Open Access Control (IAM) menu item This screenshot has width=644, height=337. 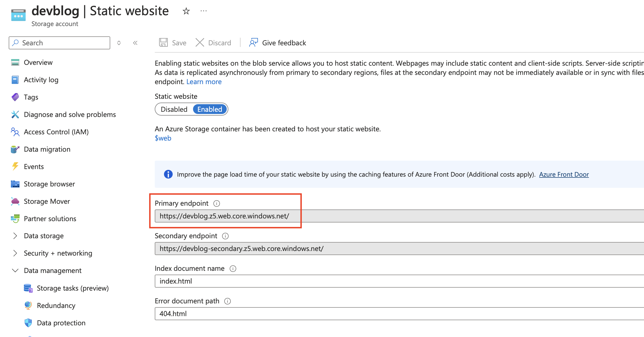(x=56, y=132)
